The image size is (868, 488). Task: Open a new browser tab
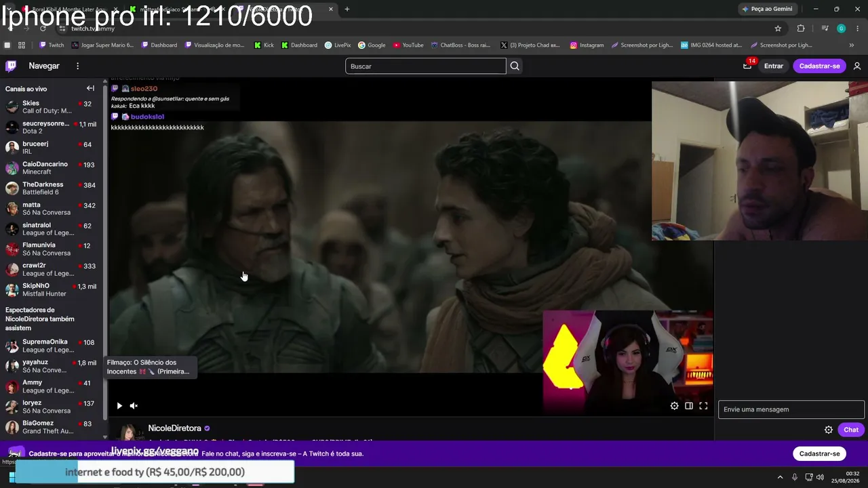pos(347,9)
